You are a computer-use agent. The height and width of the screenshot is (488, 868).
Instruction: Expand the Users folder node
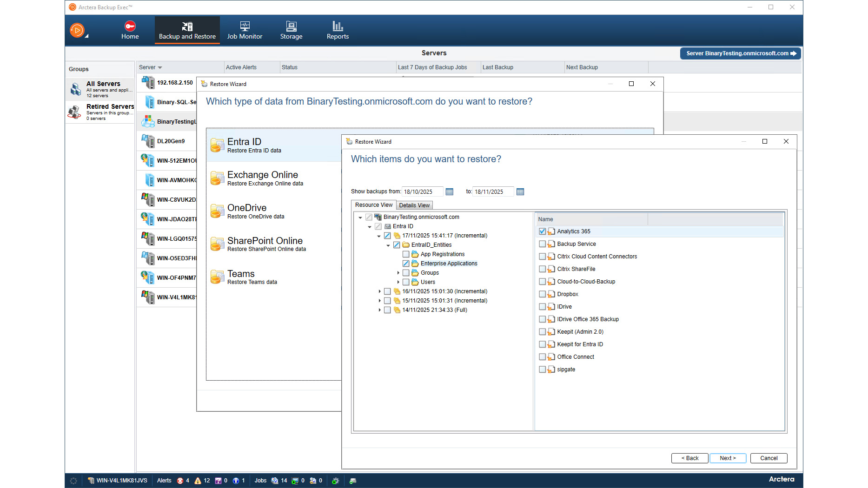point(398,282)
